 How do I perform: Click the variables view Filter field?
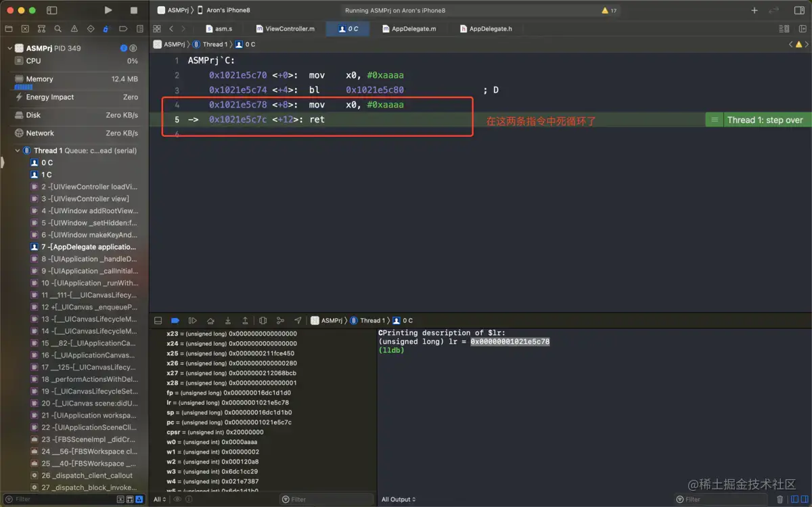(327, 500)
